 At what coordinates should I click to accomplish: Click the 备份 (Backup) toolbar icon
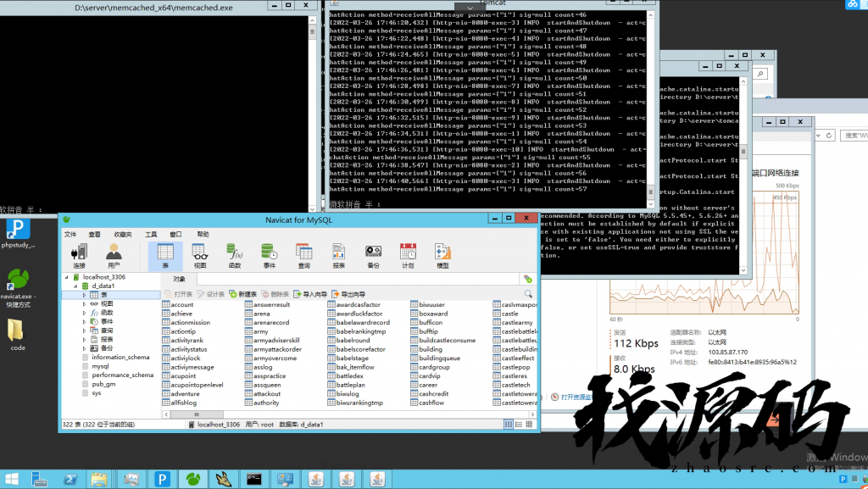click(x=373, y=256)
